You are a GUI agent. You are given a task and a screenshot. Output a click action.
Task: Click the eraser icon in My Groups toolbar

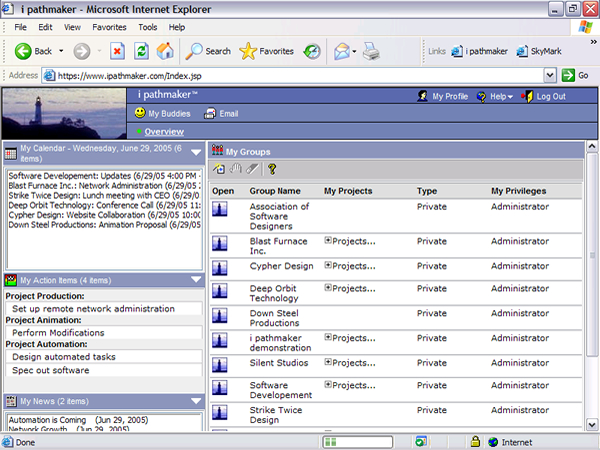coord(253,169)
